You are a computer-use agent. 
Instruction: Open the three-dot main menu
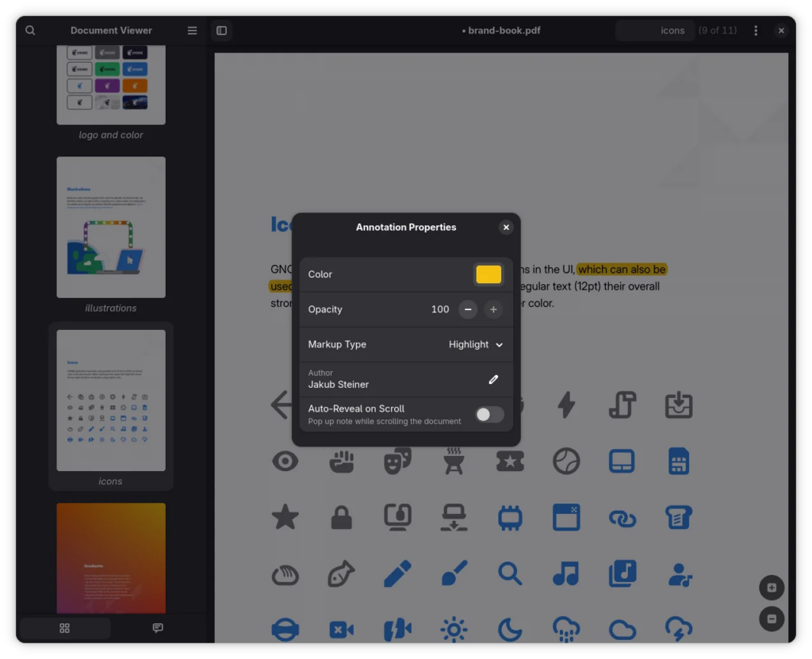point(756,30)
